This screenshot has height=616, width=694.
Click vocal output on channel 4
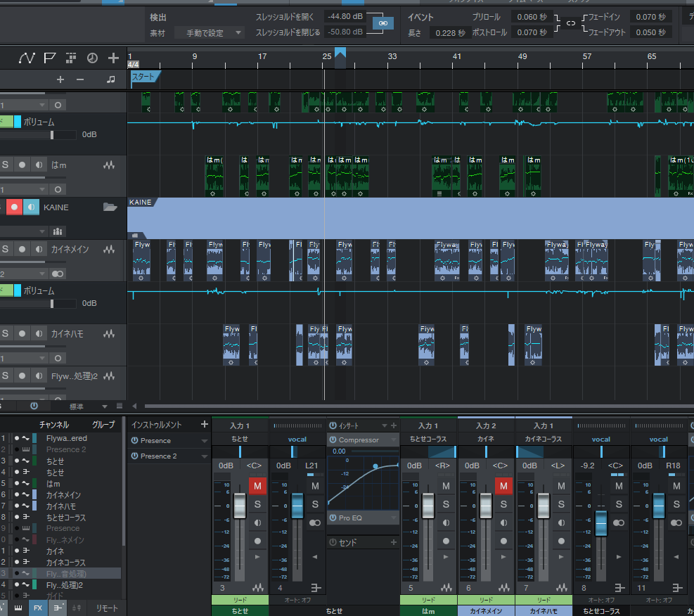(297, 439)
